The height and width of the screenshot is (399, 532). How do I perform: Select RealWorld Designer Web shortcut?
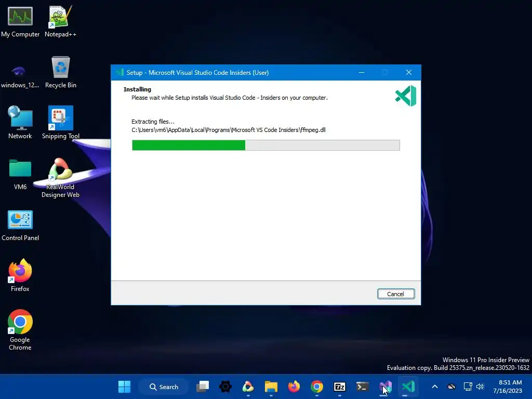click(x=60, y=178)
